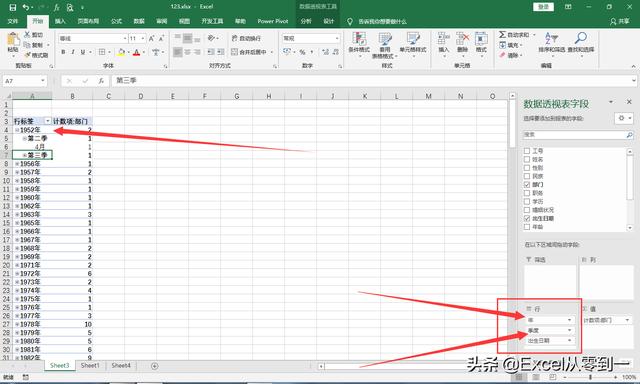Image resolution: width=640 pixels, height=384 pixels.
Task: Open the font size dropdown showing 11
Action: (143, 38)
